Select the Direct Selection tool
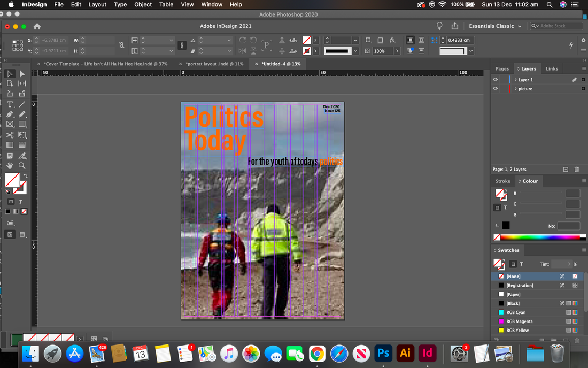Viewport: 588px width, 368px height. [22, 73]
